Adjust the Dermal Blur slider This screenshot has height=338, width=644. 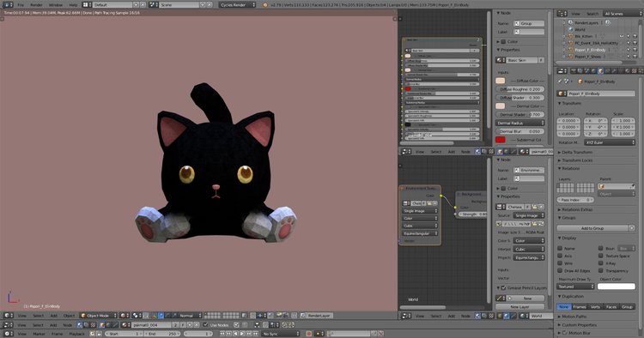tap(520, 131)
